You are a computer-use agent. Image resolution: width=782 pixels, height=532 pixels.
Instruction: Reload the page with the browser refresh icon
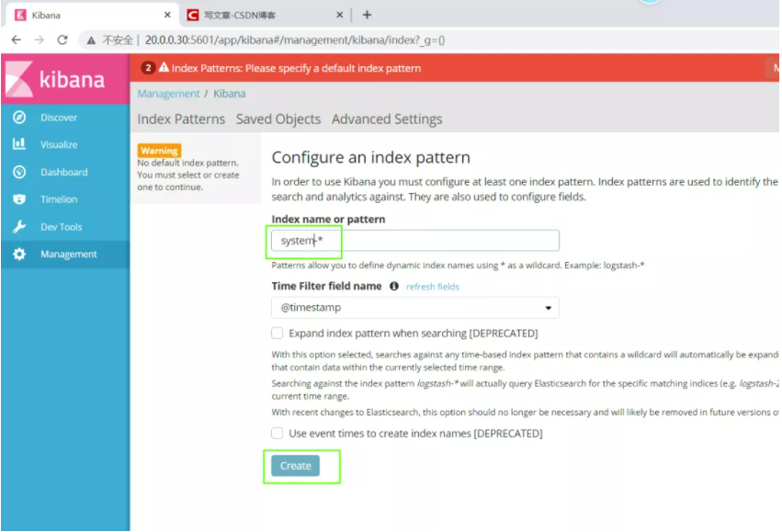coord(62,40)
